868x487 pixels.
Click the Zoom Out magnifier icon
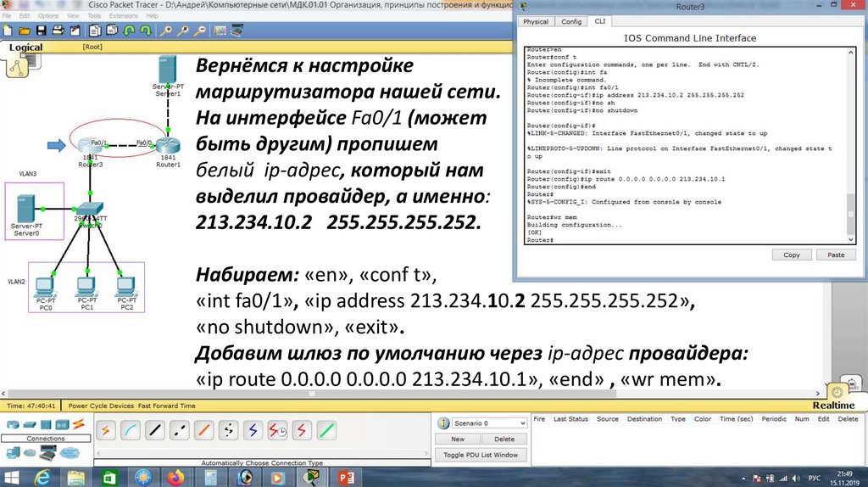tap(200, 31)
